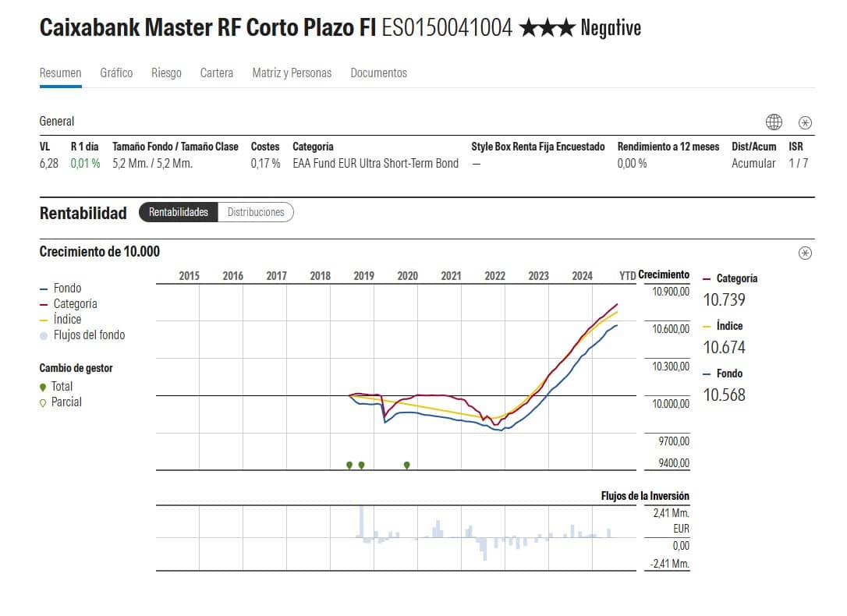The image size is (847, 616).
Task: Switch to the Distribuciones toggle option
Action: point(256,212)
